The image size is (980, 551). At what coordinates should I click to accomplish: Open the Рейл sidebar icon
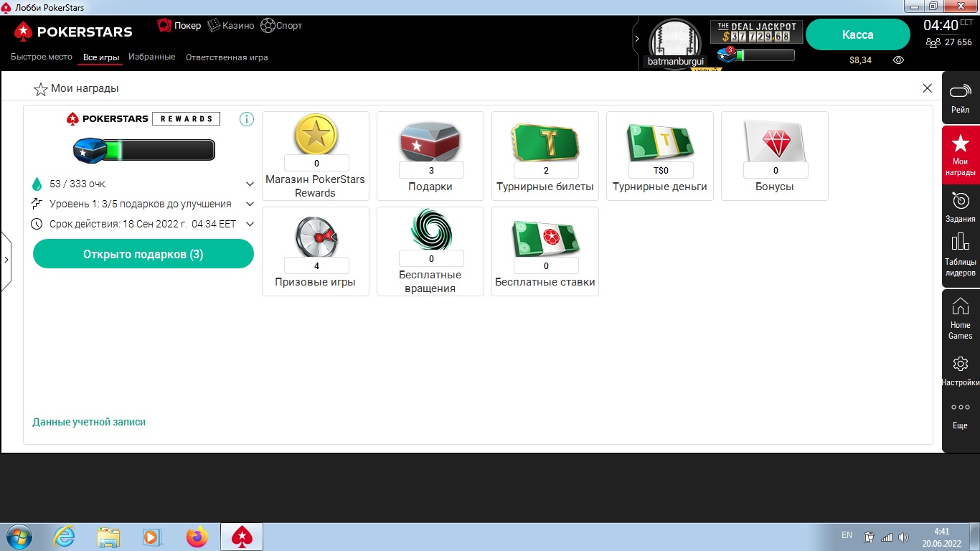[960, 92]
